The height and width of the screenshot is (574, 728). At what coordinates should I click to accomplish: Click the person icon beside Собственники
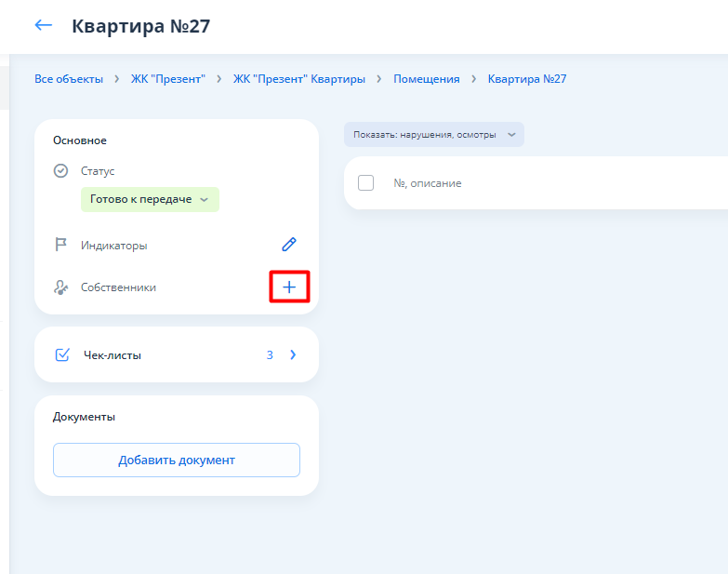click(x=61, y=287)
